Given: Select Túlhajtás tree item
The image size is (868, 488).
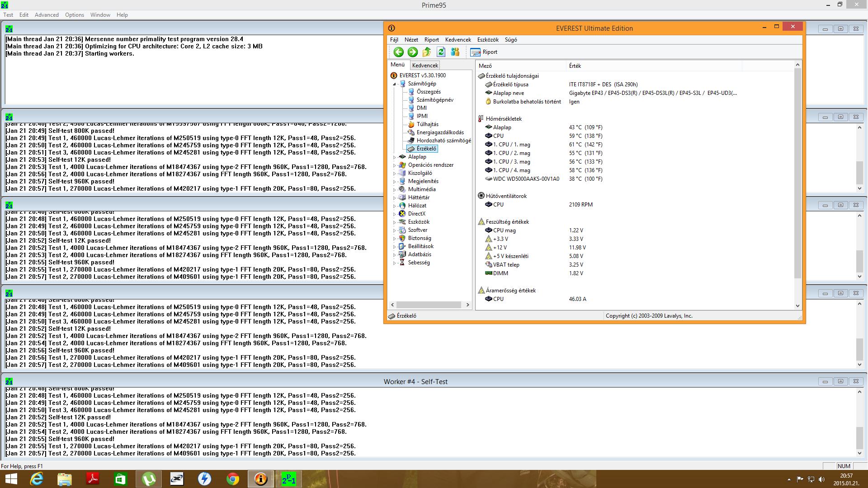Looking at the screenshot, I should [x=427, y=124].
